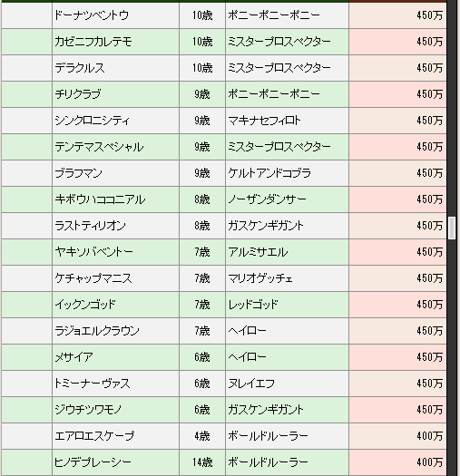Click the ヒノデプレーシー 14歳 age cell
460x476 pixels.
(202, 462)
